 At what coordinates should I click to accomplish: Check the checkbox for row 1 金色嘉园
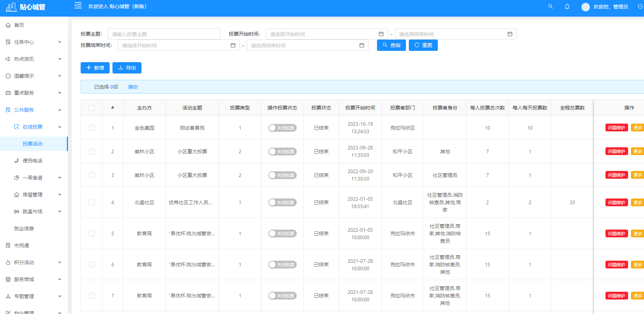click(x=92, y=128)
